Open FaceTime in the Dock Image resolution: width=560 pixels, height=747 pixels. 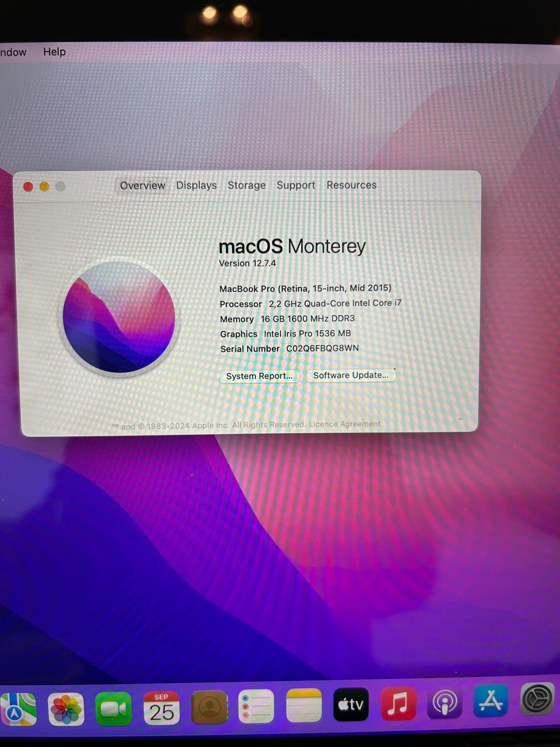click(x=114, y=708)
